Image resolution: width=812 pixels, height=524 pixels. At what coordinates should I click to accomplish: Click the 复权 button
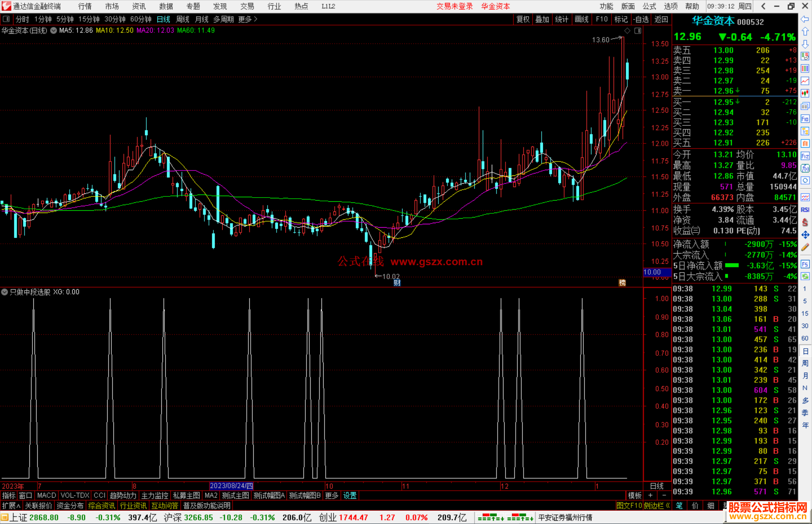click(523, 19)
